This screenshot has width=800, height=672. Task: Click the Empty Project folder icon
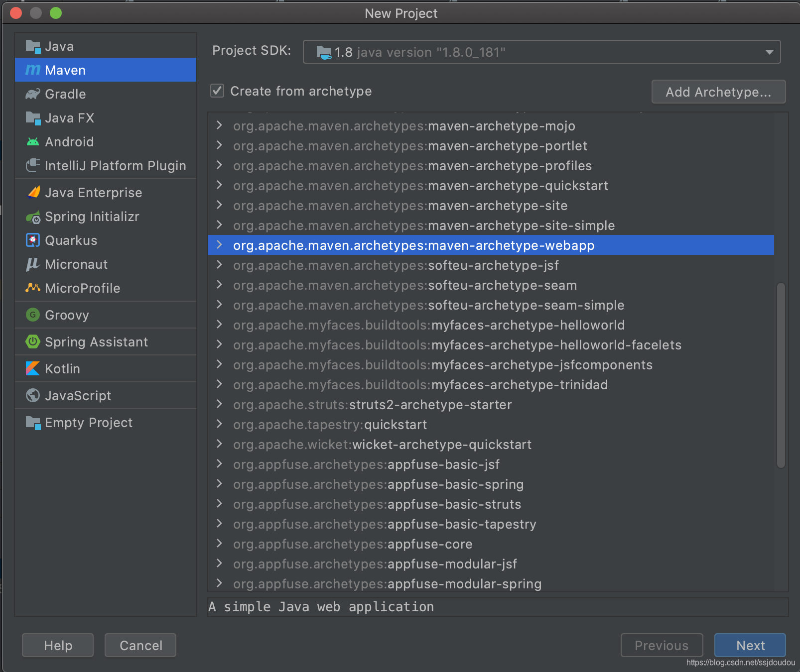33,423
